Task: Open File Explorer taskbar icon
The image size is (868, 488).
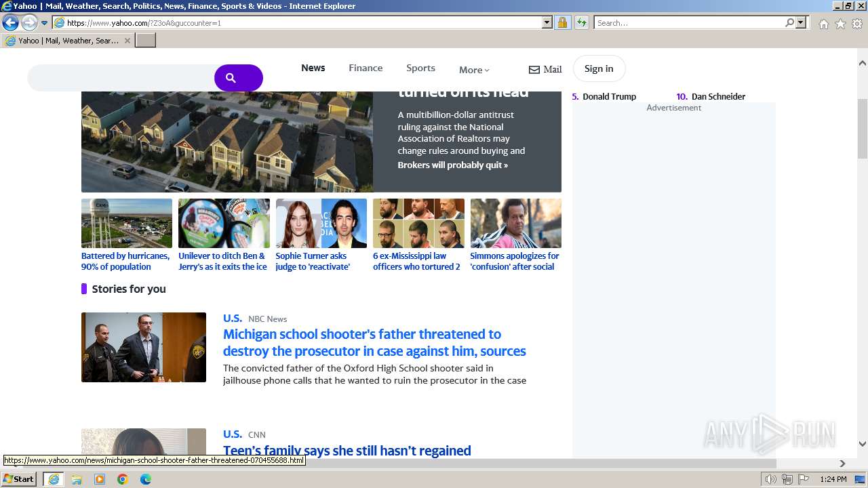Action: point(77,479)
